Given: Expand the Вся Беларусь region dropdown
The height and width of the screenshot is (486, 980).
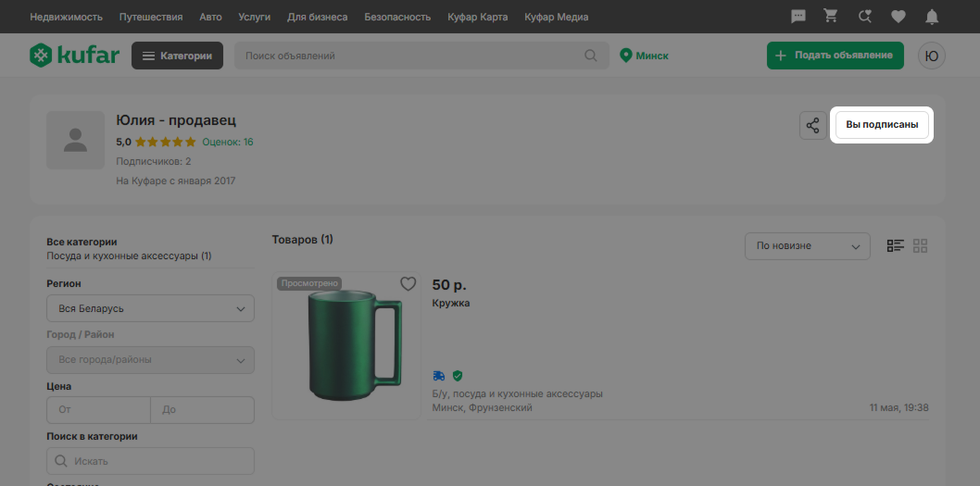Looking at the screenshot, I should pyautogui.click(x=151, y=308).
